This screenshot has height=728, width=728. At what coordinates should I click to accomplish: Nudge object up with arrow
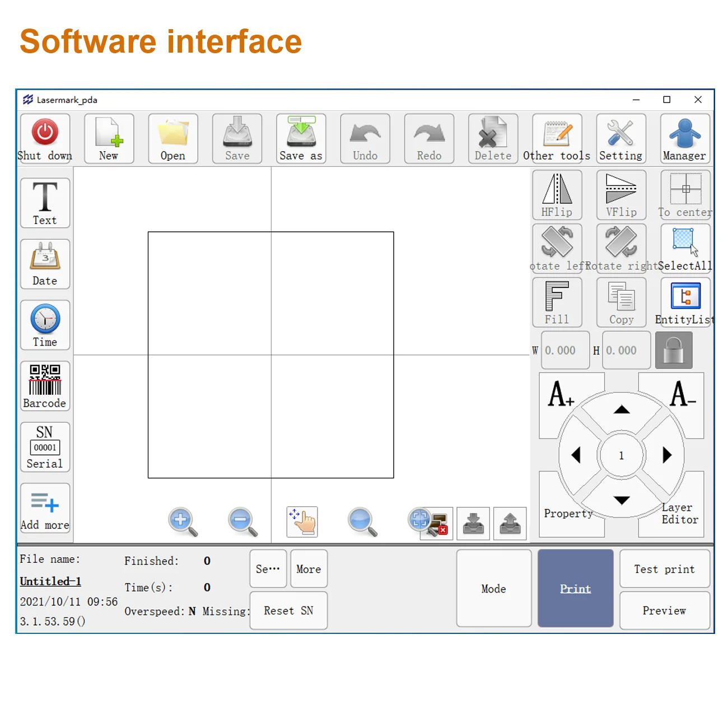pyautogui.click(x=622, y=410)
